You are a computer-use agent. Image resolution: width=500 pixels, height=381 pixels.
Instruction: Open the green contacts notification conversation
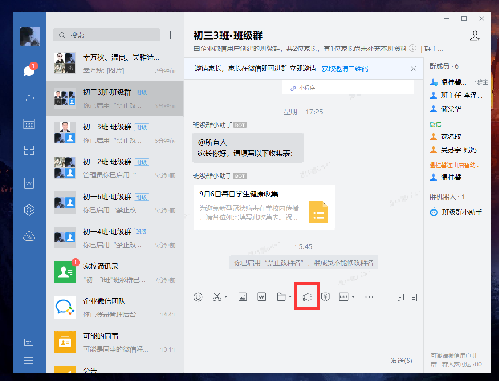(115, 273)
